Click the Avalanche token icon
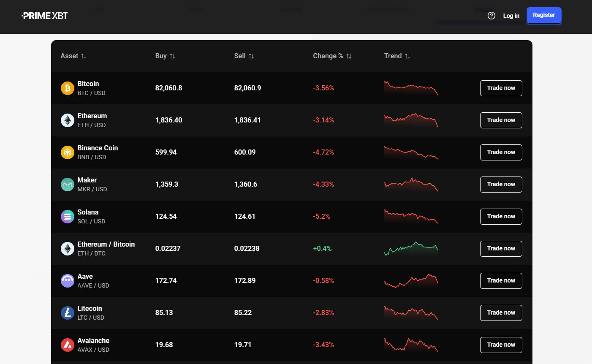The width and height of the screenshot is (592, 364). (67, 345)
